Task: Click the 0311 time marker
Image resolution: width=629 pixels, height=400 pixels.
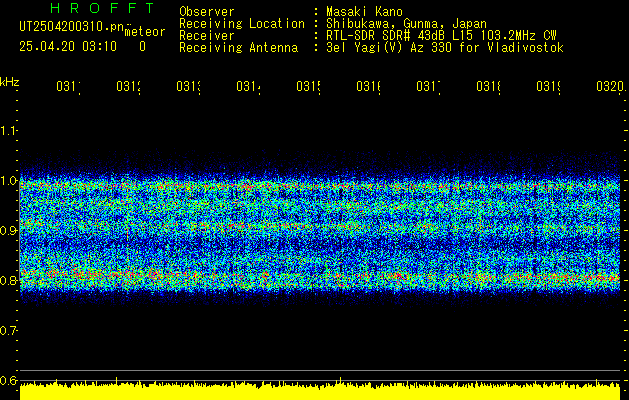Action: [68, 87]
